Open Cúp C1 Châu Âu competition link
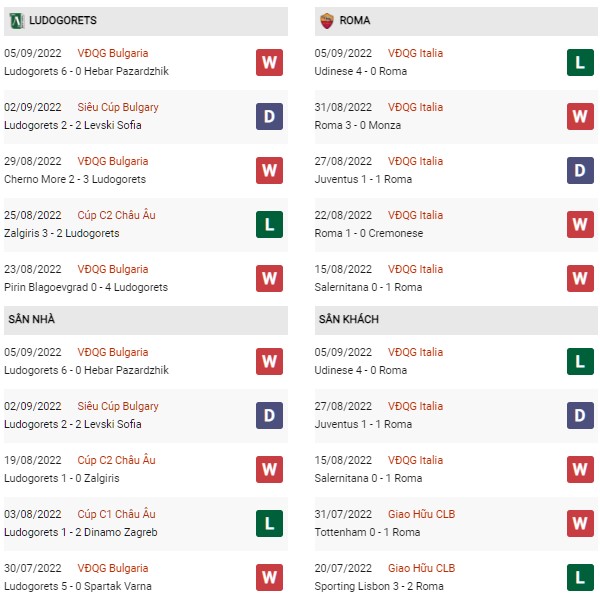Viewport: 600px width, 602px height. coord(116,514)
